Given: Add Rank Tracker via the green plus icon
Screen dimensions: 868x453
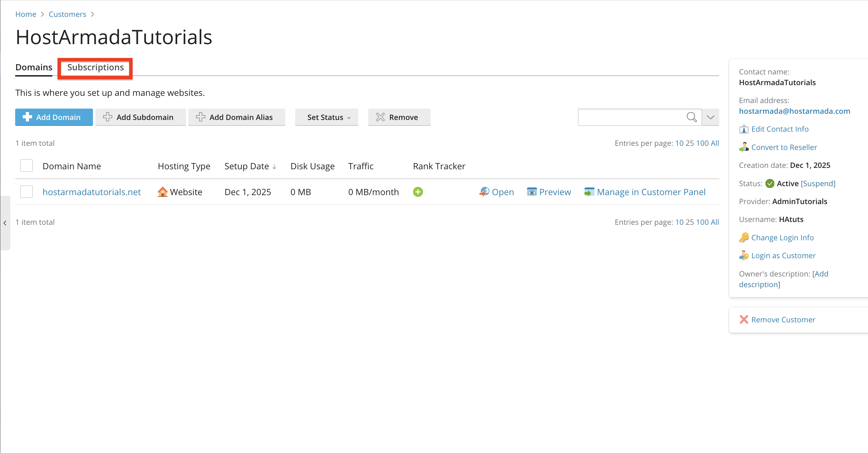Looking at the screenshot, I should (x=418, y=192).
